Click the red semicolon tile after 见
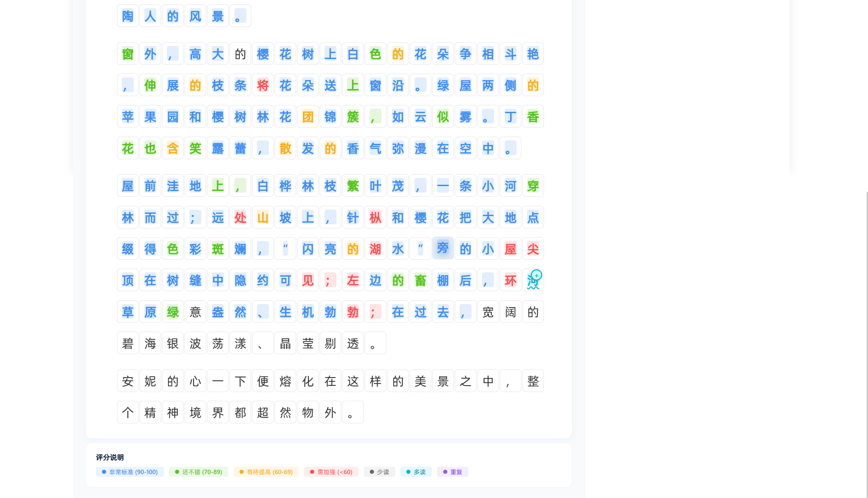This screenshot has height=498, width=868. pos(330,280)
